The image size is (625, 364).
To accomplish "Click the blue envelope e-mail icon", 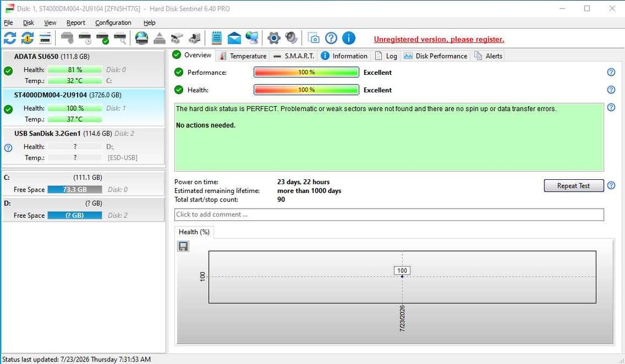I will pos(234,38).
